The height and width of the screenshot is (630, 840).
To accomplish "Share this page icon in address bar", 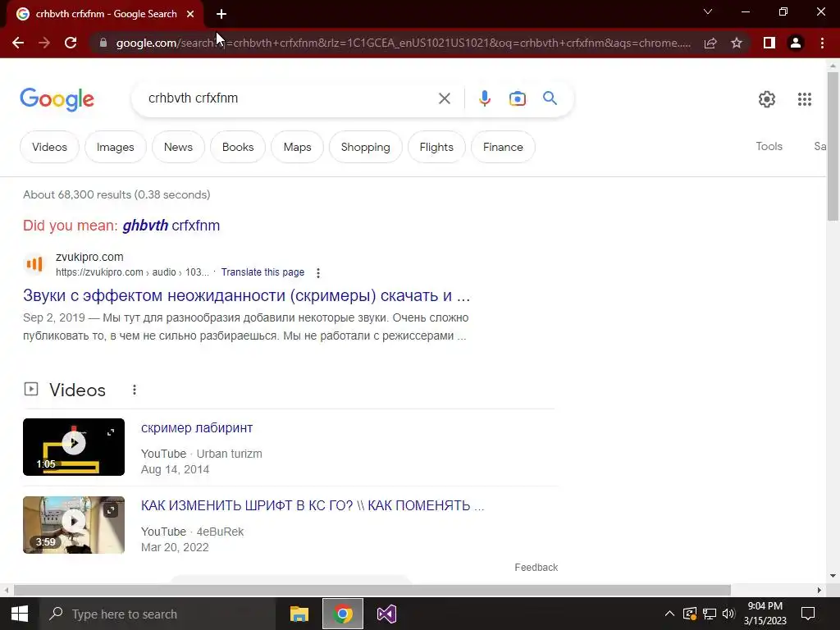I will (x=710, y=43).
